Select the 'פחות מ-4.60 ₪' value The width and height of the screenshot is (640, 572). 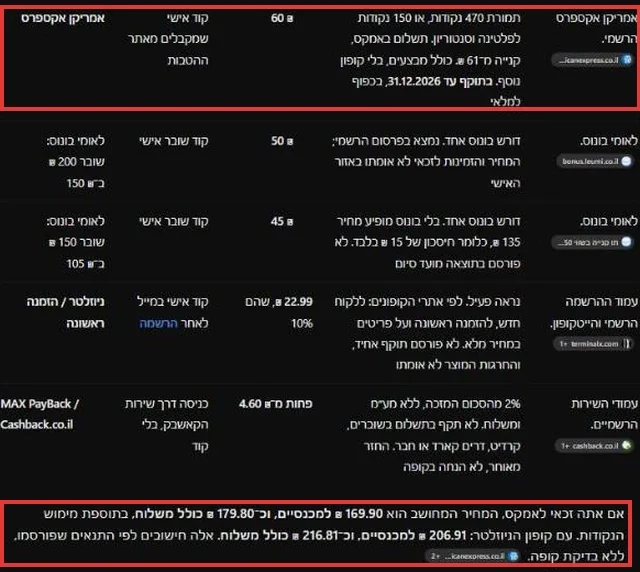(276, 404)
